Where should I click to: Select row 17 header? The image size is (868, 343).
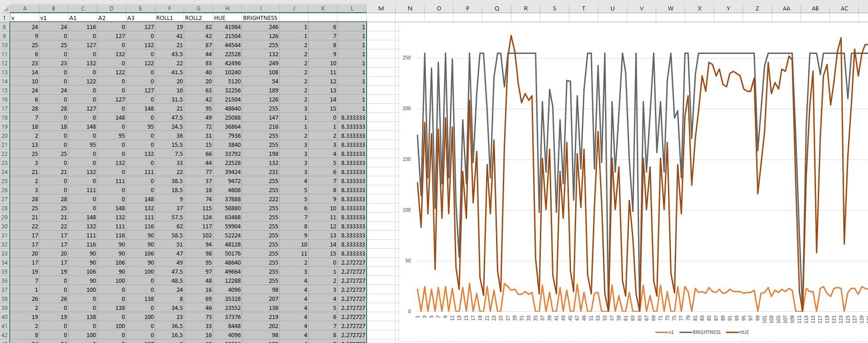point(5,108)
